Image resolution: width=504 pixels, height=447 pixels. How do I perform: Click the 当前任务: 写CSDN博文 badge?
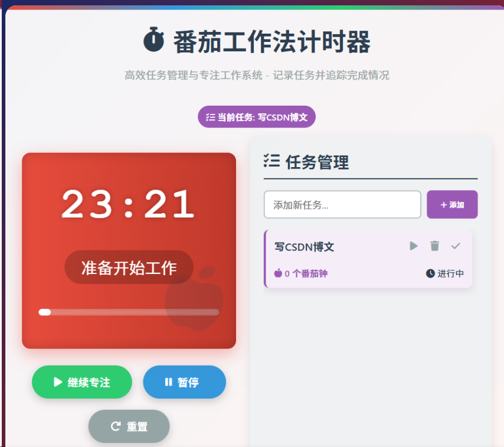coord(257,117)
